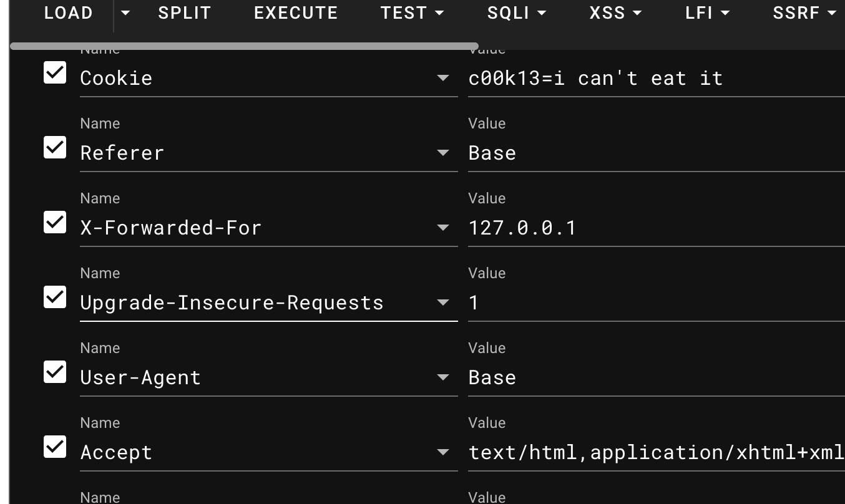Open the LFI dropdown menu
This screenshot has height=504, width=845.
707,13
